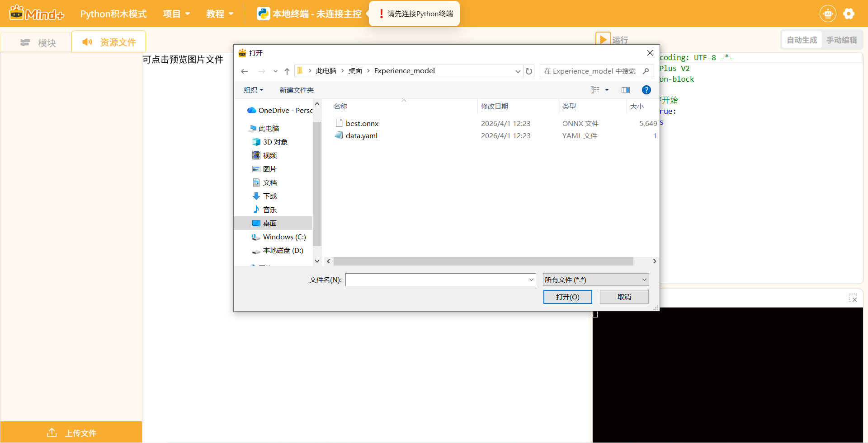The image size is (868, 443).
Task: Click the Mind+ settings gear icon
Action: [849, 14]
